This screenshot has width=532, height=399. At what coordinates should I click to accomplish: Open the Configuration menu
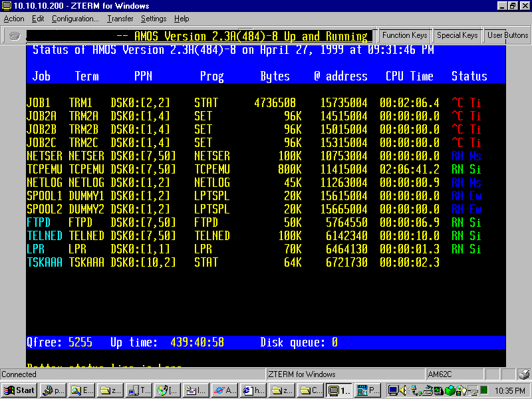tap(75, 19)
